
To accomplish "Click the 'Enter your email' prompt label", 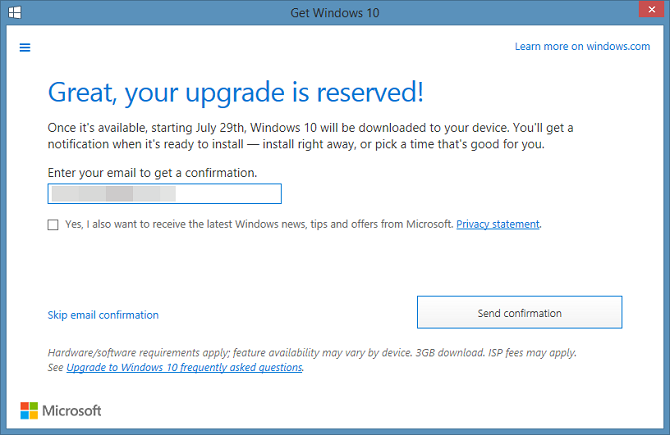I will pos(152,173).
